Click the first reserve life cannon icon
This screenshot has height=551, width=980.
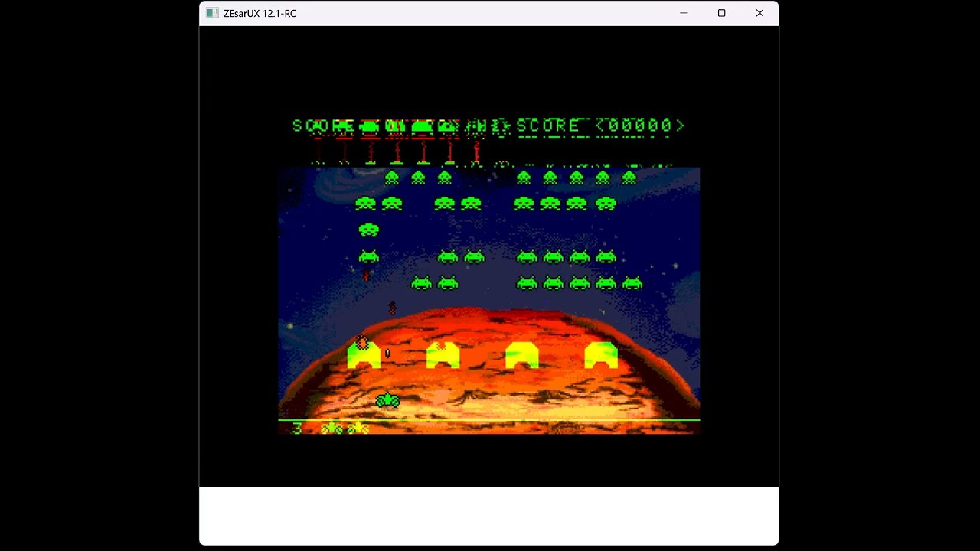tap(332, 428)
